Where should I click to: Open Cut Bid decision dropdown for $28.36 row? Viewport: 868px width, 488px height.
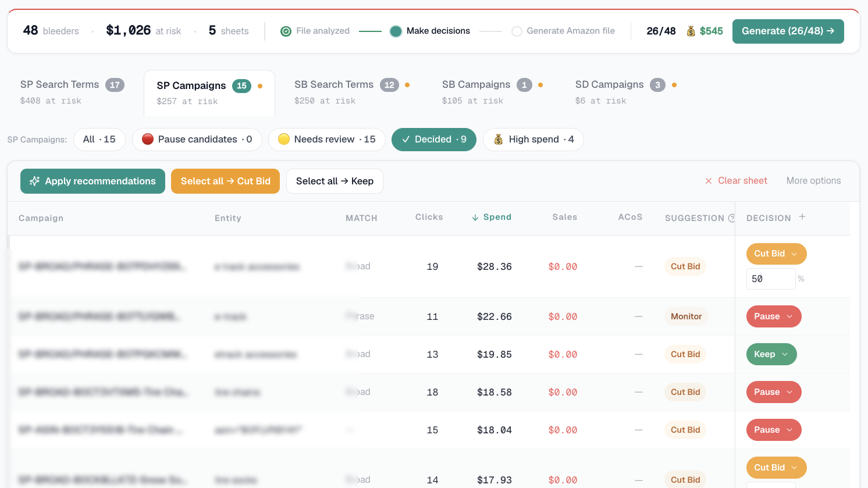click(776, 254)
